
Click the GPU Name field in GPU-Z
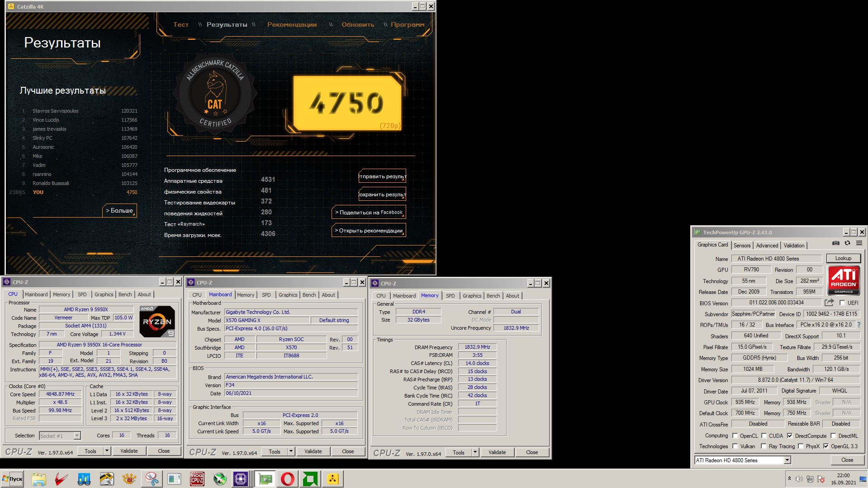click(x=777, y=259)
